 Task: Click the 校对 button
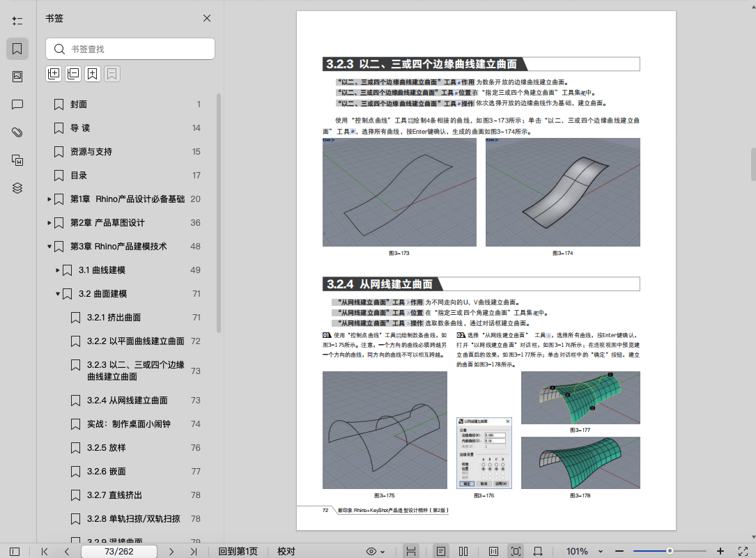click(286, 551)
